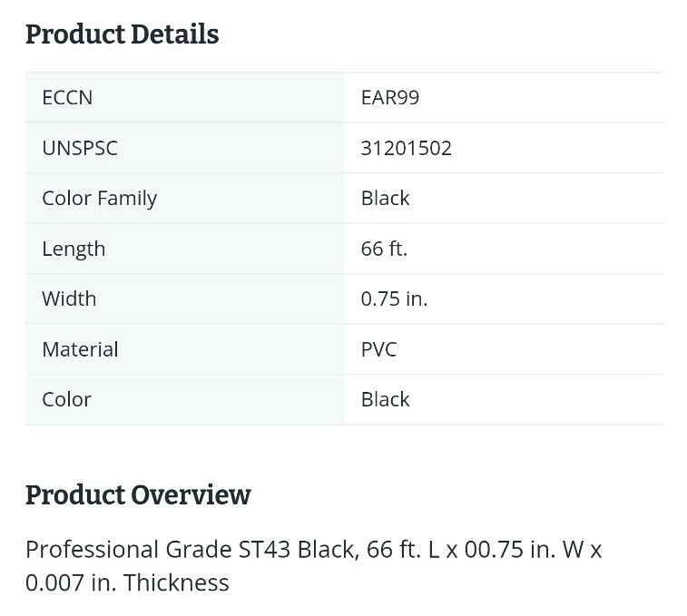Select the Width label cell
Image resolution: width=687 pixels, height=616 pixels.
184,299
